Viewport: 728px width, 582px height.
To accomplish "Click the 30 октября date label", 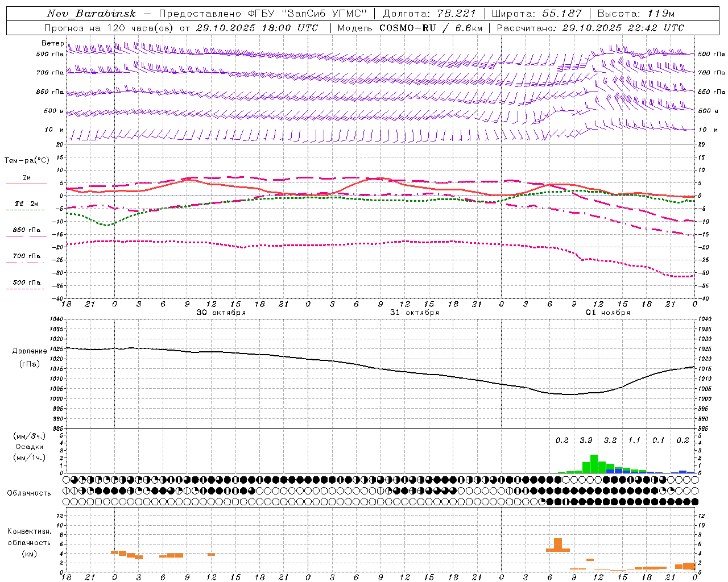I will coord(221,313).
